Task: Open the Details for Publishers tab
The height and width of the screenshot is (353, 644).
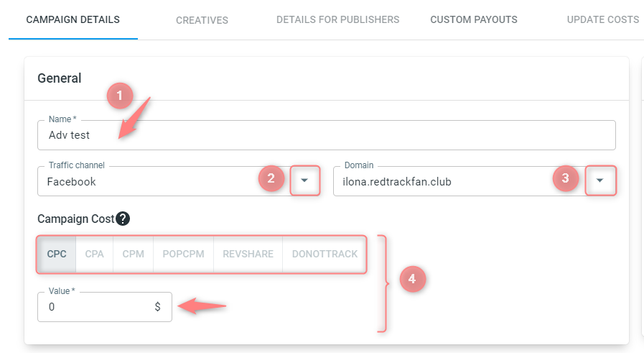Action: 337,19
